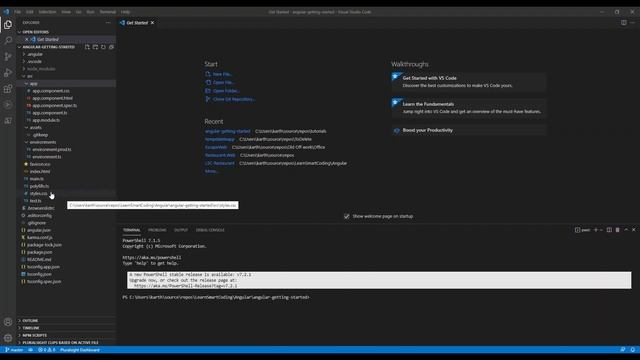Open the Run and Debug view
The height and width of the screenshot is (360, 640).
(8, 73)
